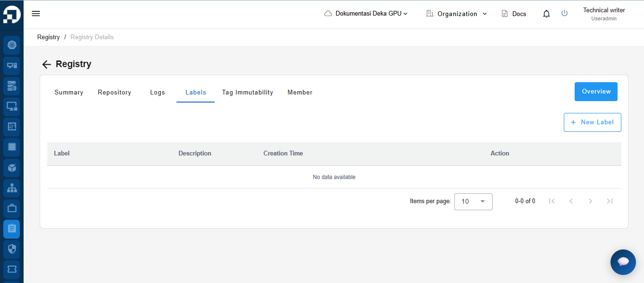Open the Member tab
644x283 pixels.
coord(300,93)
